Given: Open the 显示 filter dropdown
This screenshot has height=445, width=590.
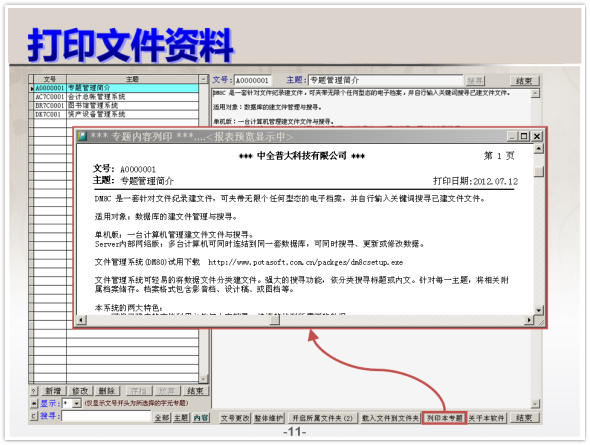Looking at the screenshot, I should pos(77,404).
